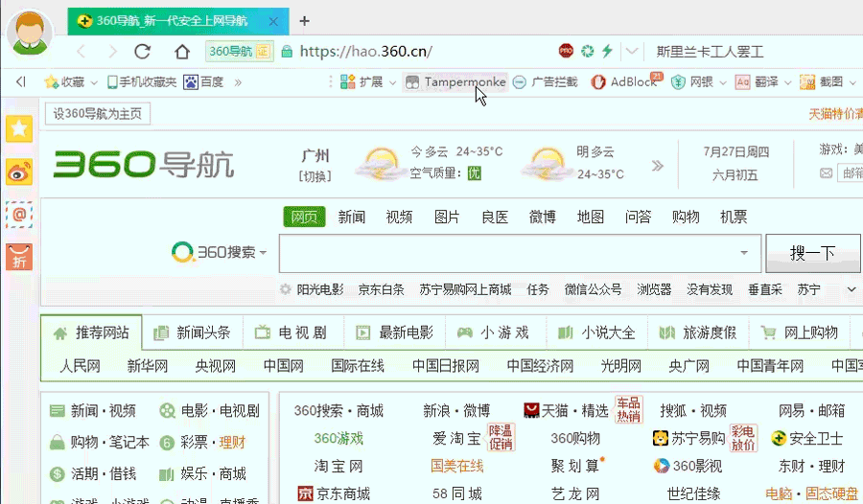
Task: Open the 人民网 link
Action: pyautogui.click(x=80, y=366)
